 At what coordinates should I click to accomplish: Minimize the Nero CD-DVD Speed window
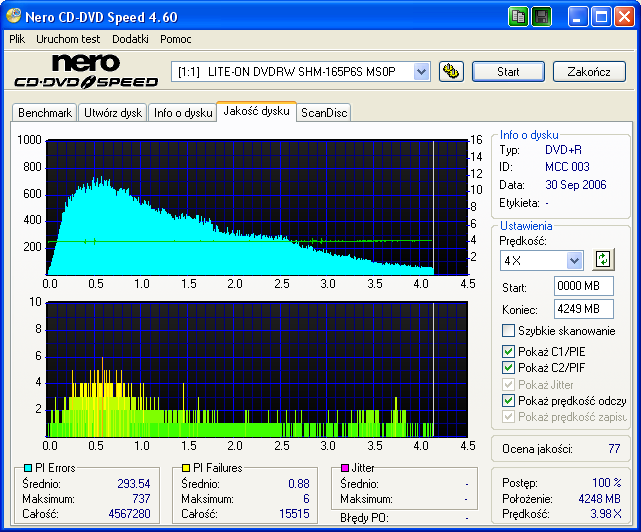[x=577, y=17]
